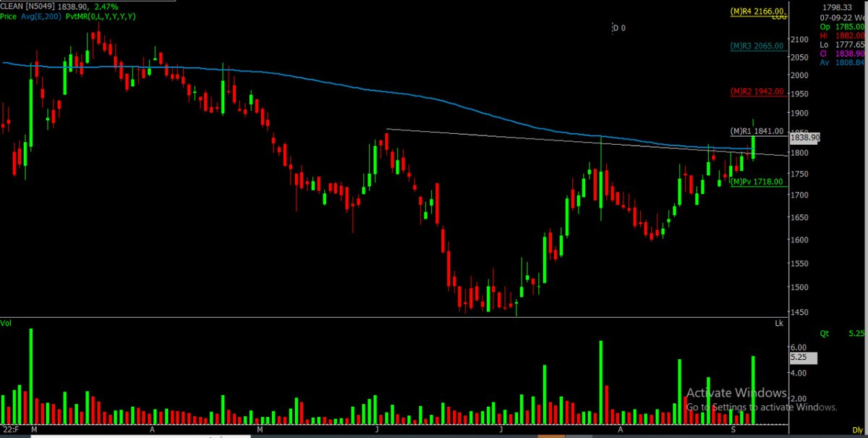Image resolution: width=868 pixels, height=438 pixels.
Task: Click the D 0 marker text
Action: click(x=618, y=28)
